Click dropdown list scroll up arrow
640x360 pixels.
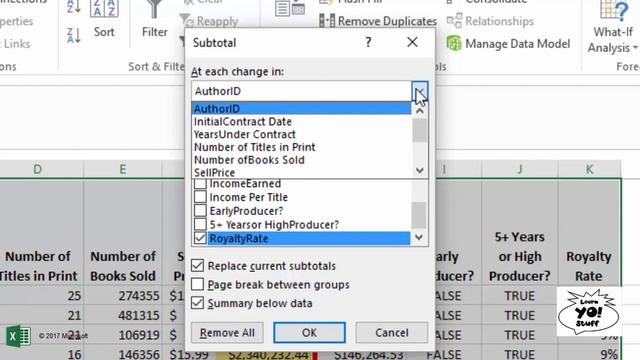(420, 110)
